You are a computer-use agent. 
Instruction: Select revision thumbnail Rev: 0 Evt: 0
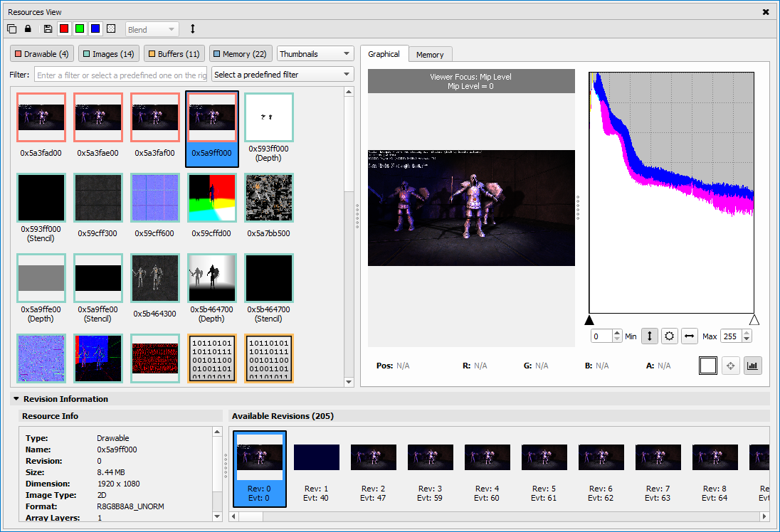(260, 469)
